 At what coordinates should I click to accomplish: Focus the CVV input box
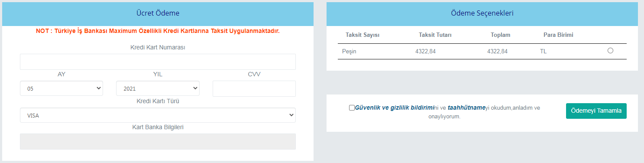click(254, 88)
